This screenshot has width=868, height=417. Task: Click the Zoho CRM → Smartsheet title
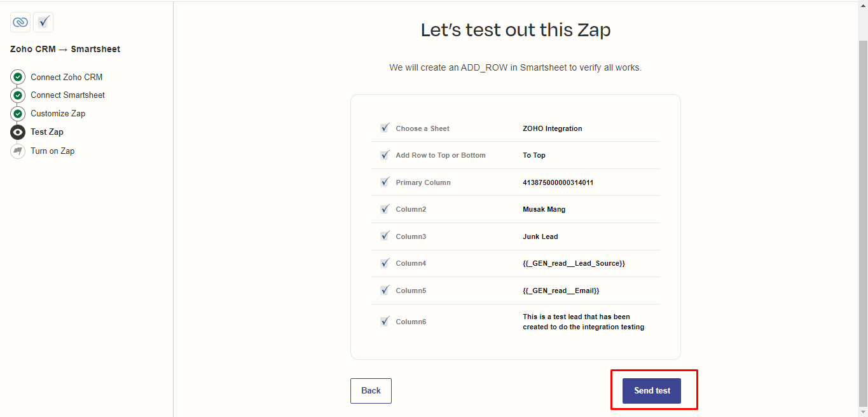(65, 49)
